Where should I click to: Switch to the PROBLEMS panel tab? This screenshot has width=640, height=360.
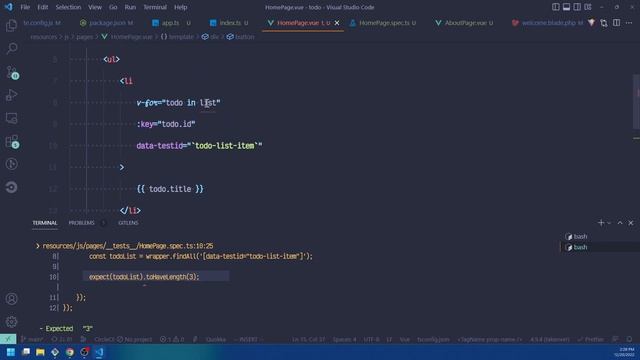(81, 223)
